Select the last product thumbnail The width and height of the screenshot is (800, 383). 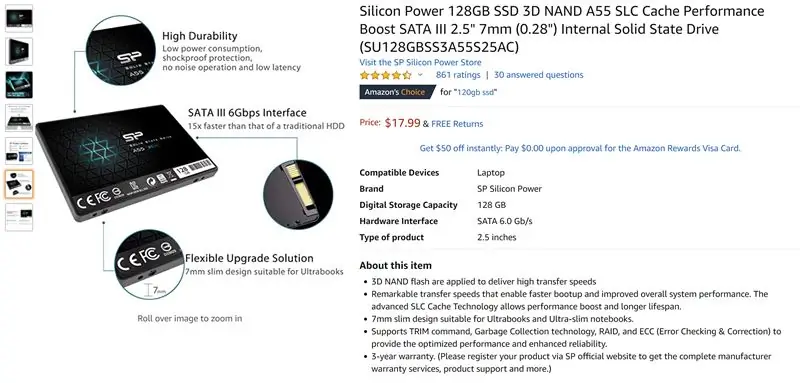click(19, 217)
